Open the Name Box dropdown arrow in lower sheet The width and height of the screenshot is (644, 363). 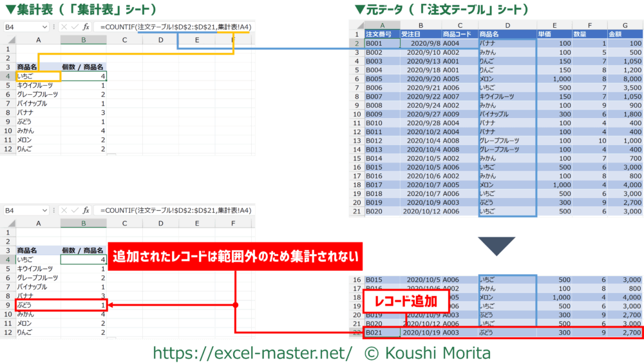pos(44,211)
